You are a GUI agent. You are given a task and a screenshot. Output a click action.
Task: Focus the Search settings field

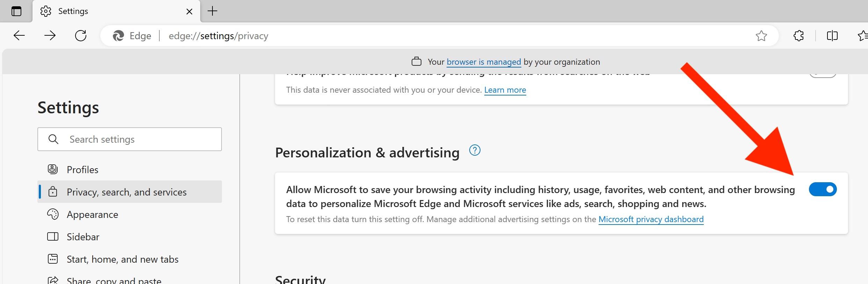(x=130, y=139)
